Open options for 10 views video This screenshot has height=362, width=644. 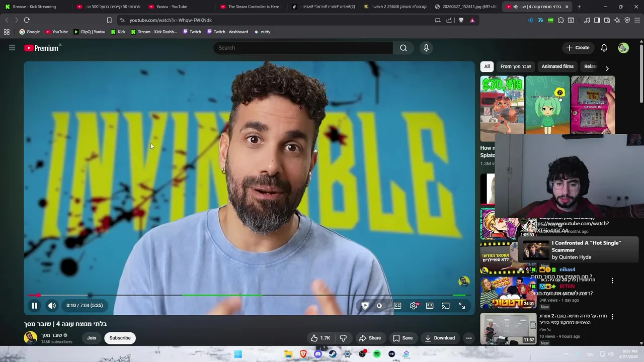pos(612,317)
